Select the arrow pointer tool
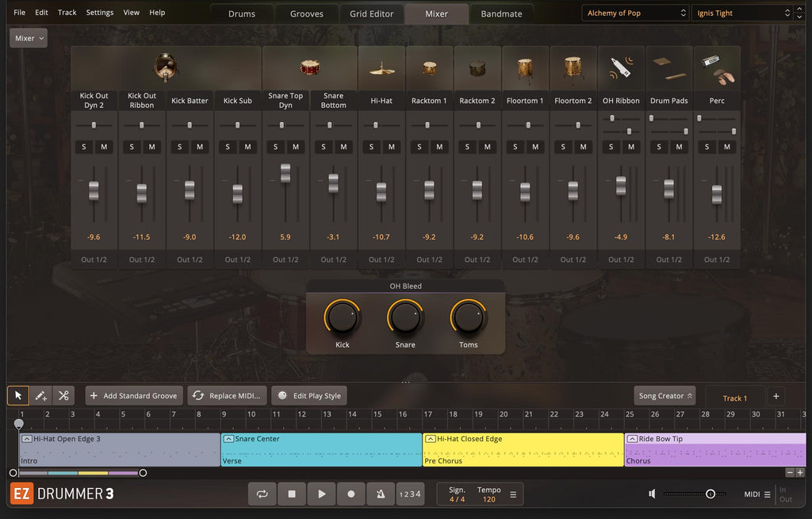 click(x=18, y=396)
